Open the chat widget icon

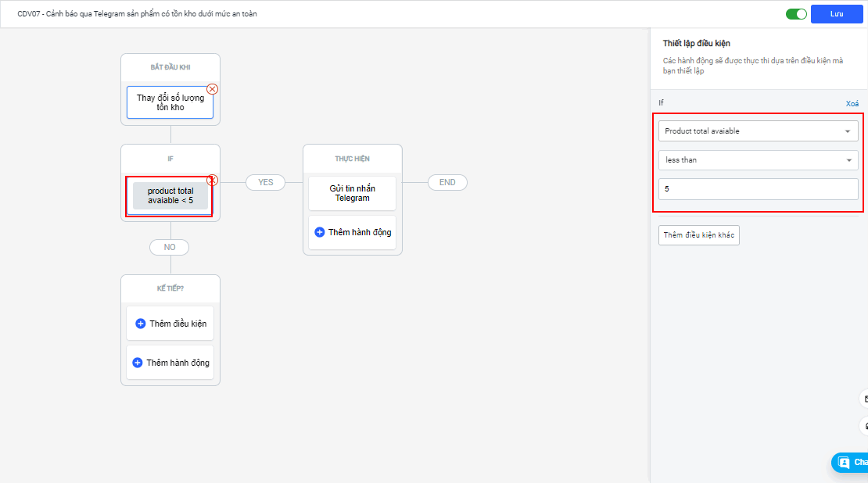click(845, 463)
